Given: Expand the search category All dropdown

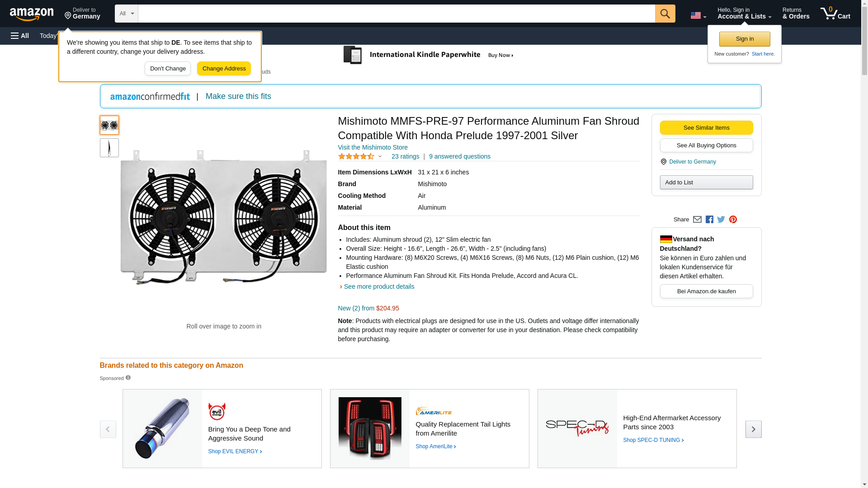Looking at the screenshot, I should point(126,14).
